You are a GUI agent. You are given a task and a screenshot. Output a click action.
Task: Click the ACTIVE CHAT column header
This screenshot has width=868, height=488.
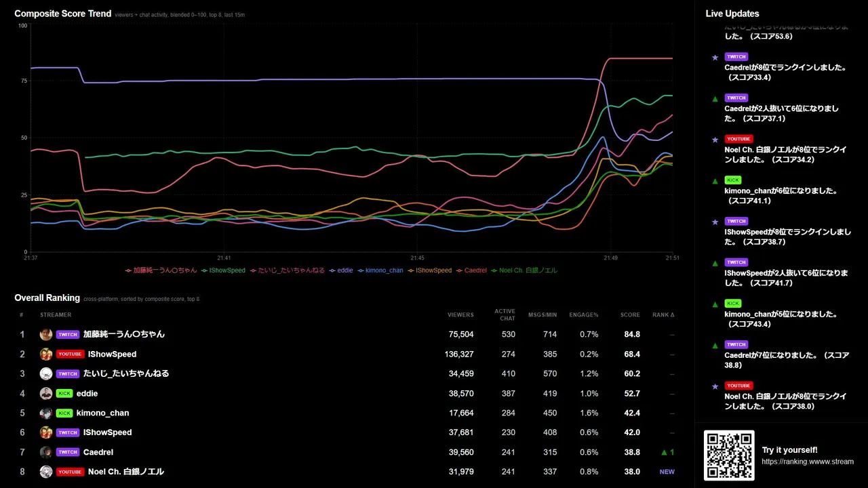point(505,315)
